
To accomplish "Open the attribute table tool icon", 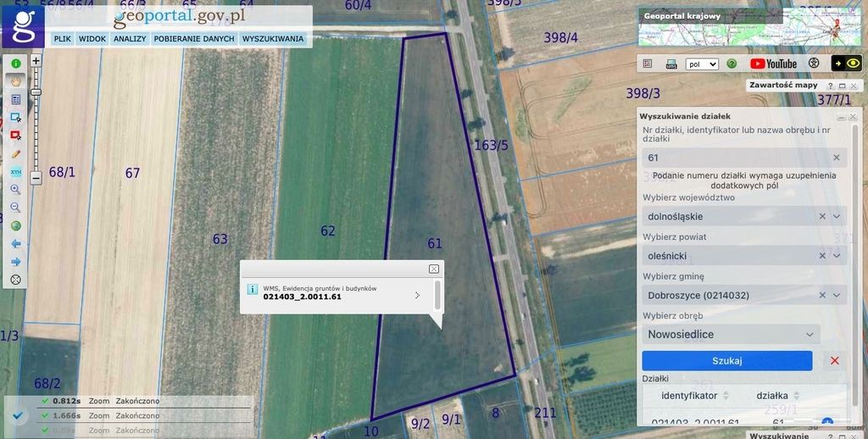I will [16, 100].
